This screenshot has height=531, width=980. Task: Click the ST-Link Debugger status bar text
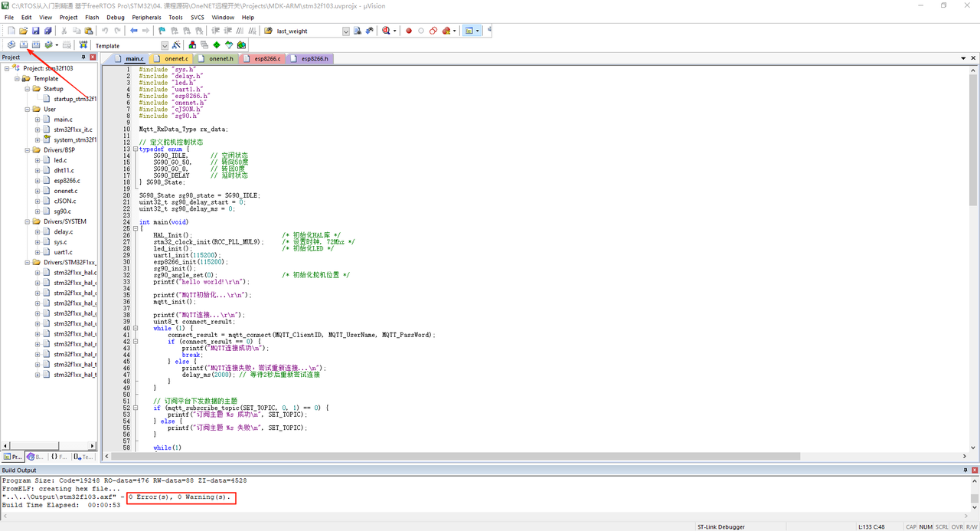[x=720, y=526]
